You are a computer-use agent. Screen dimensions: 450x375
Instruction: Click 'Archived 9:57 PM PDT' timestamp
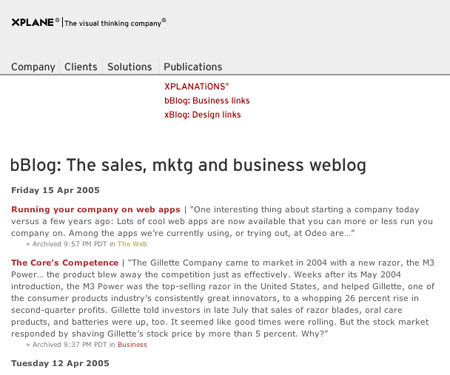pyautogui.click(x=69, y=244)
